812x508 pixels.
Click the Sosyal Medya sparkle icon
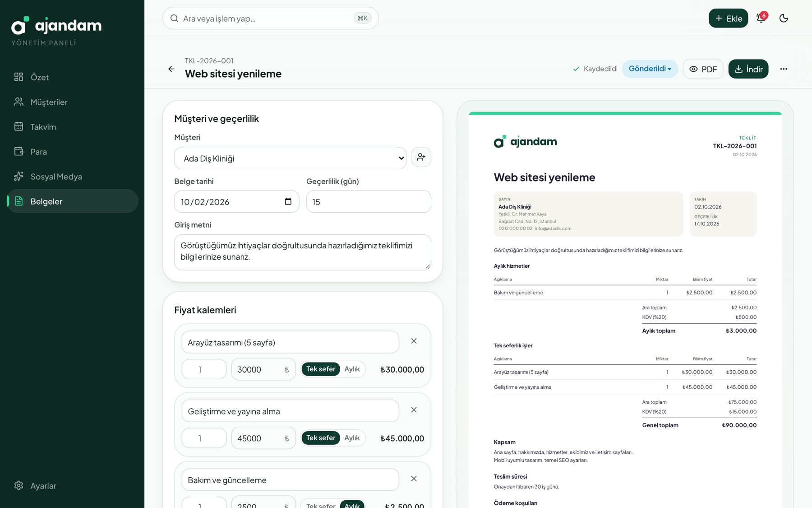(x=18, y=176)
